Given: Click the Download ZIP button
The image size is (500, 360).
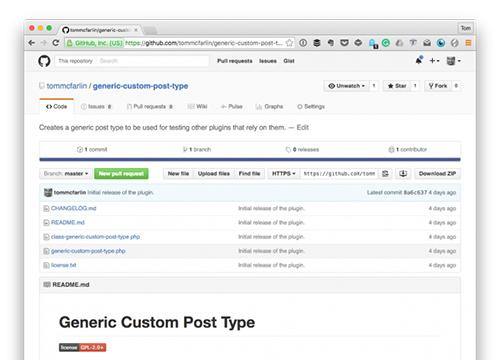Looking at the screenshot, I should tap(437, 174).
